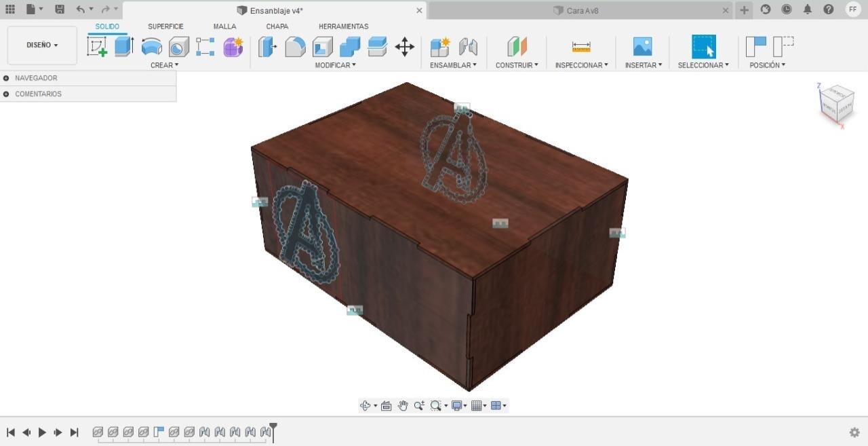Image resolution: width=868 pixels, height=446 pixels.
Task: Click the Redo arrow
Action: coord(105,10)
